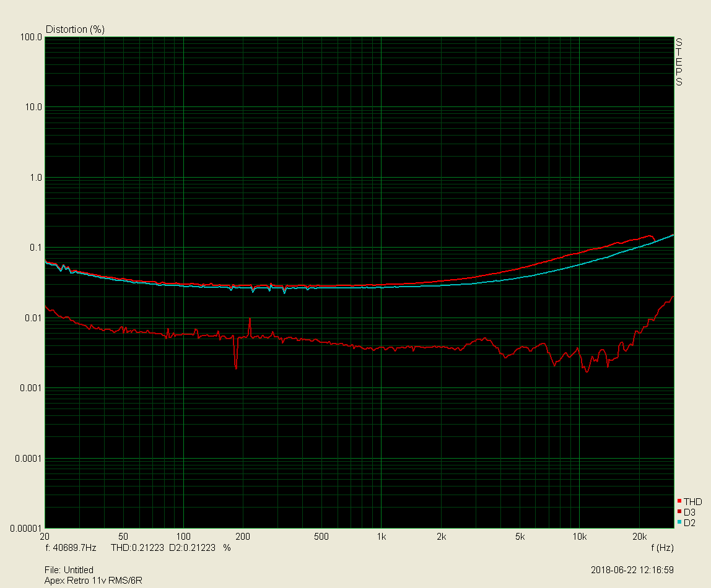Click the cyan D2 legend swatch
The width and height of the screenshot is (711, 588).
[679, 522]
